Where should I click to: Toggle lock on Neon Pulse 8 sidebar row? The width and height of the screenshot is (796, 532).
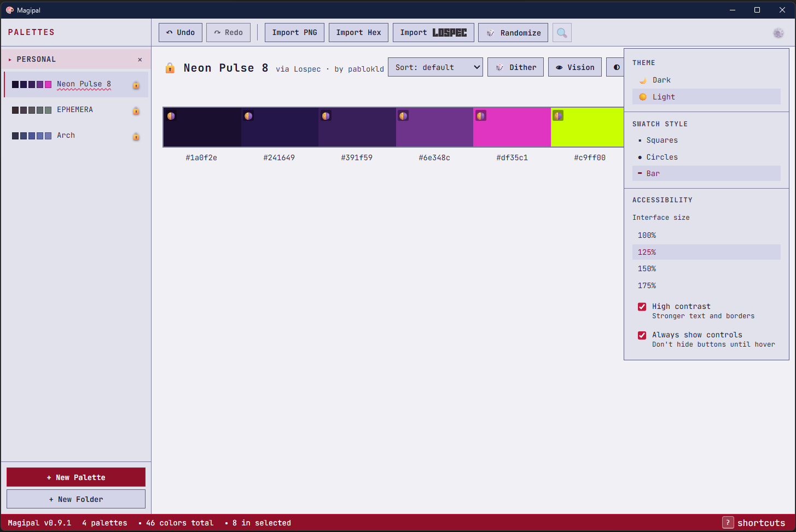(136, 85)
